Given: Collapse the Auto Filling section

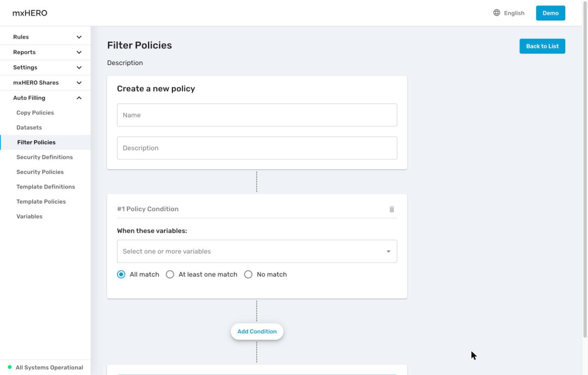Looking at the screenshot, I should coord(45,98).
